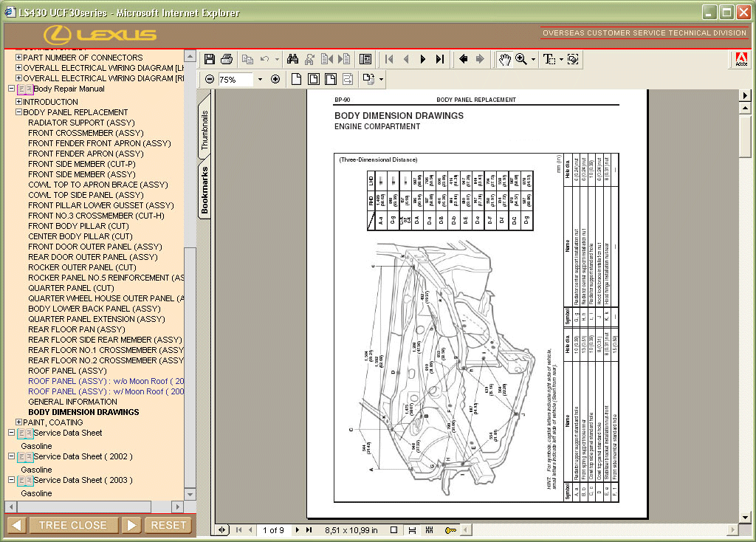Click the RESET button
Viewport: 756px width, 542px height.
(x=168, y=525)
